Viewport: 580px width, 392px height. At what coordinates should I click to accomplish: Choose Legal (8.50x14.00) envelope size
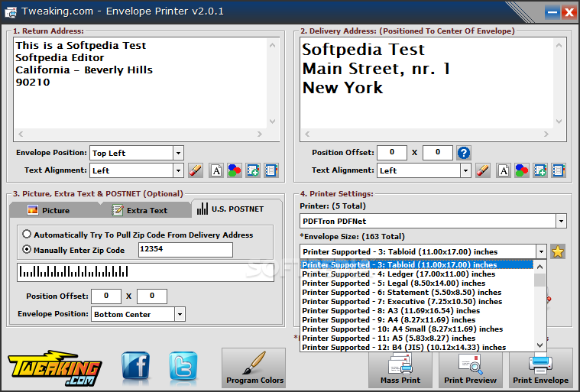(417, 283)
